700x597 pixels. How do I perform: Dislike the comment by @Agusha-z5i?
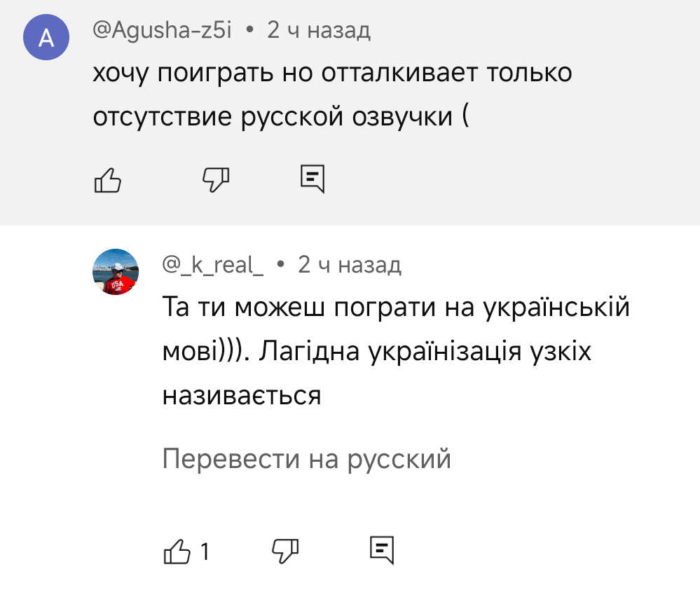pos(215,179)
